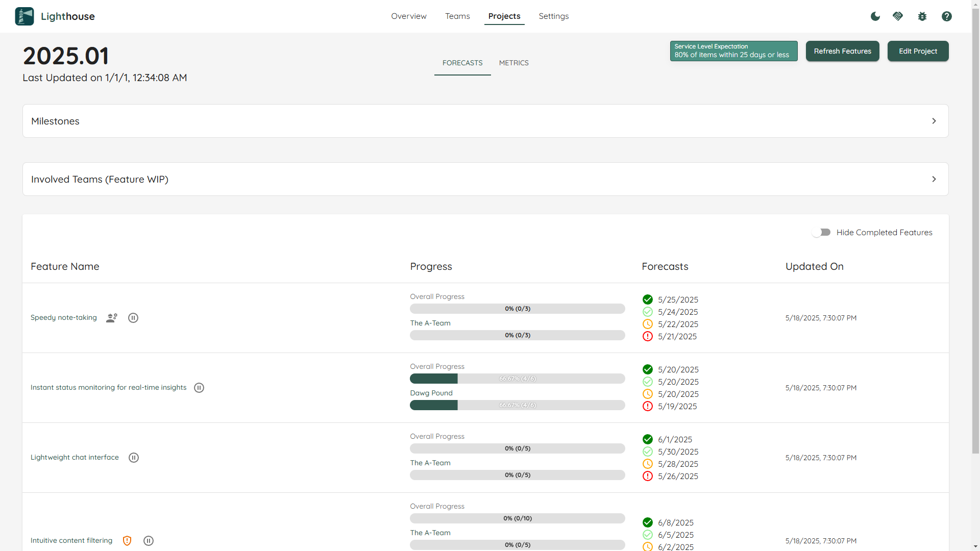The width and height of the screenshot is (980, 551).
Task: Pause the Speedy note-taking feature
Action: [x=133, y=317]
